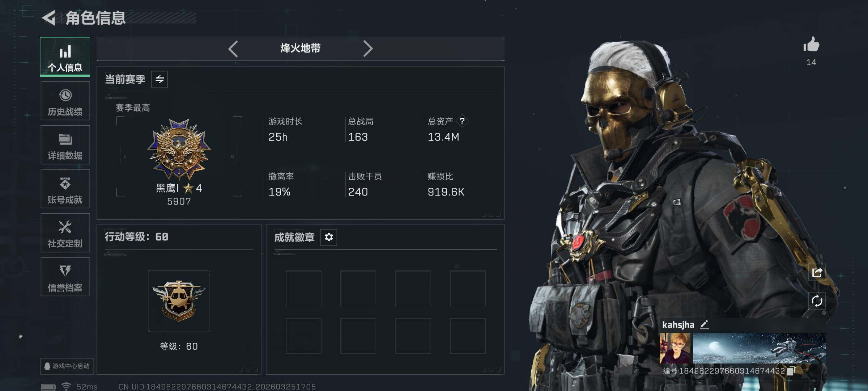Click the player avatar photo thumbnail
The width and height of the screenshot is (868, 391).
[x=675, y=348]
